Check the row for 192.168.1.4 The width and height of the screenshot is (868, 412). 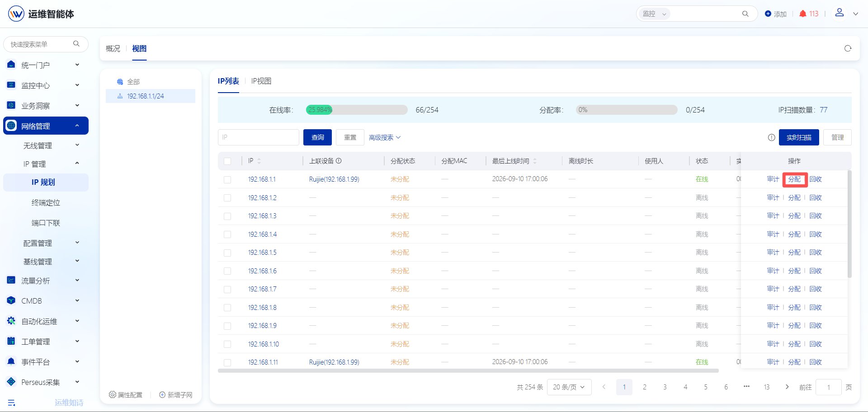point(227,234)
